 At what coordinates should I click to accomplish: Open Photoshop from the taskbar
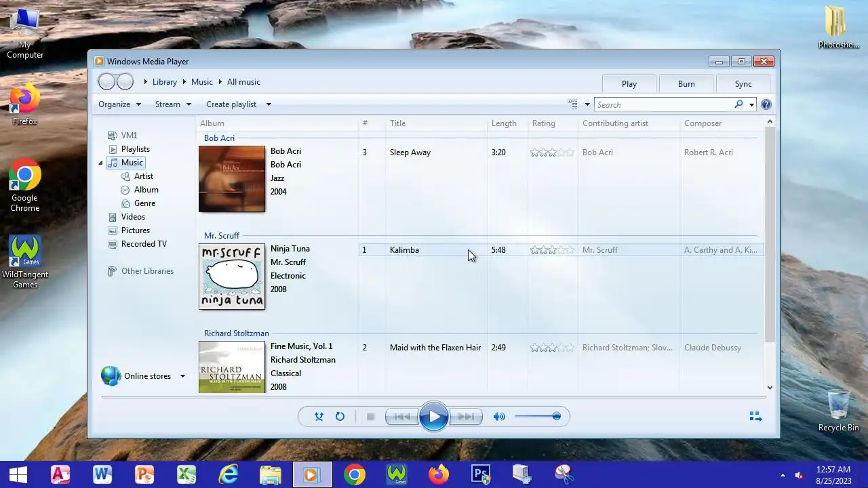tap(481, 474)
